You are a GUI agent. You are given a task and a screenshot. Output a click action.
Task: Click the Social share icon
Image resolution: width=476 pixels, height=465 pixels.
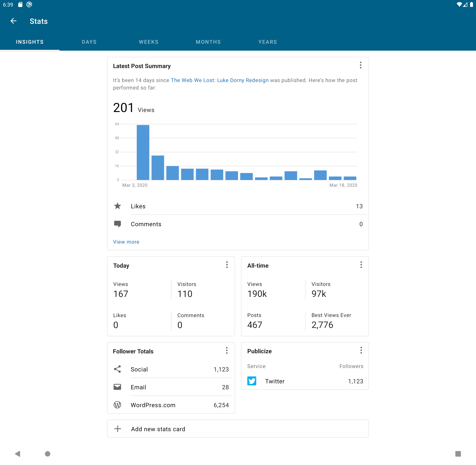tap(117, 369)
